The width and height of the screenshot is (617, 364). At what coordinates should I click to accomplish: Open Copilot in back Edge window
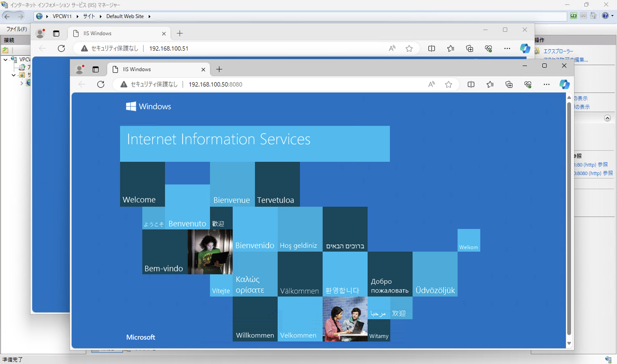pos(525,48)
